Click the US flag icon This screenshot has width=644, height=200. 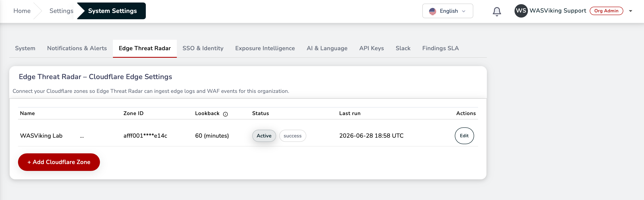click(x=432, y=11)
